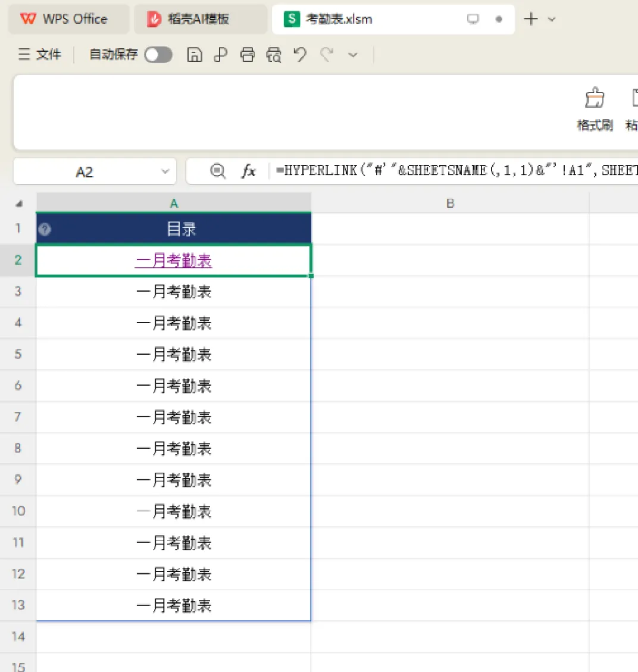Click the 格式刷 format painter icon
The image size is (638, 672).
coord(595,99)
